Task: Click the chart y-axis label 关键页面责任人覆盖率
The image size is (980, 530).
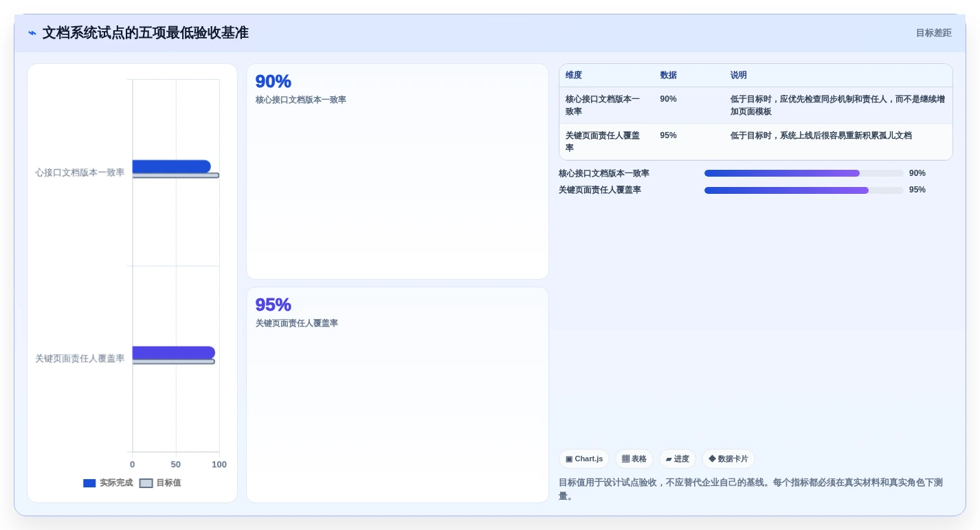Action: click(80, 359)
